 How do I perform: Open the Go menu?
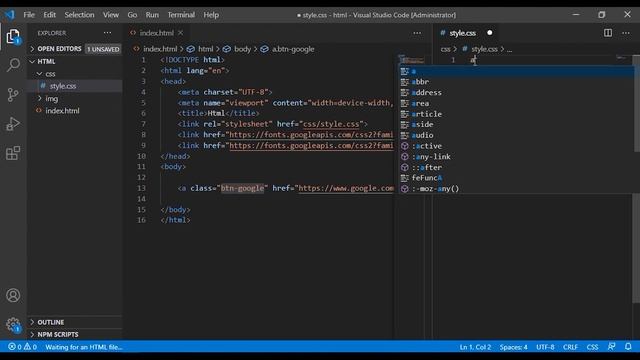[x=132, y=15]
